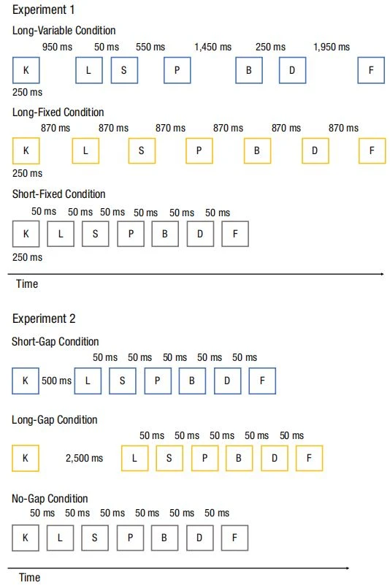
Task: Click the Experiment 1 heading
Action: click(x=44, y=9)
